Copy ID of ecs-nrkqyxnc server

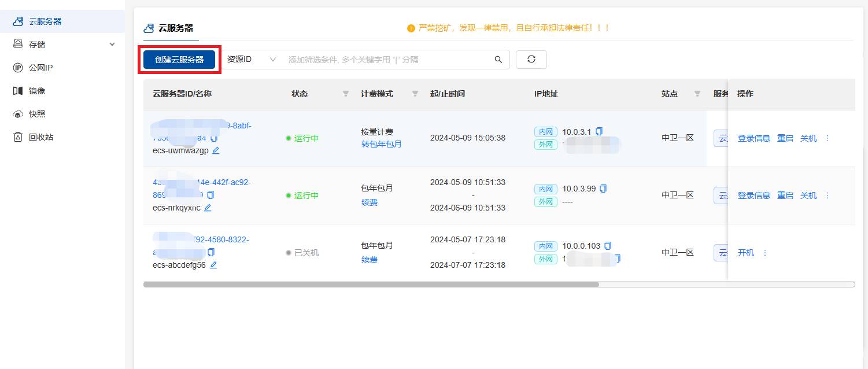point(210,195)
